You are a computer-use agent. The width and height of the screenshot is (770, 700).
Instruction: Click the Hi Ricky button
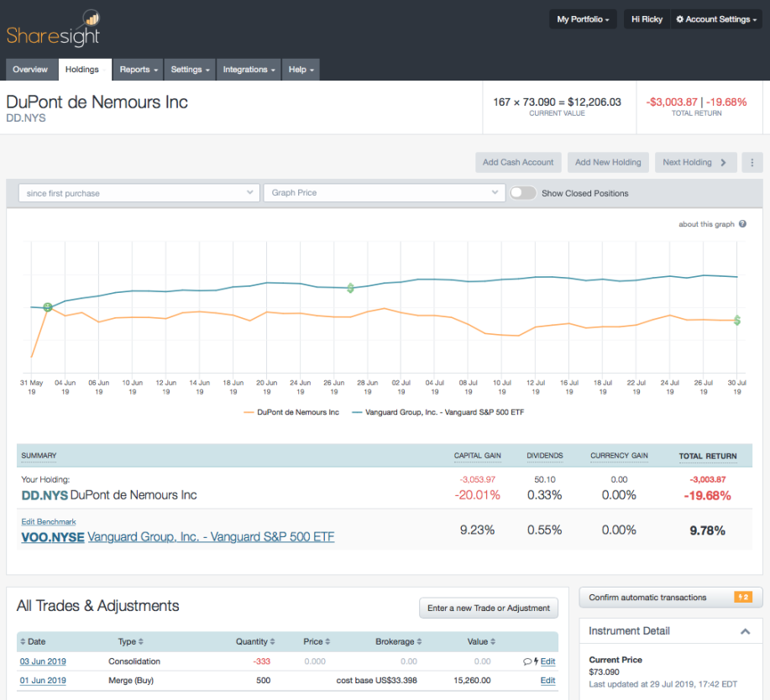point(647,19)
